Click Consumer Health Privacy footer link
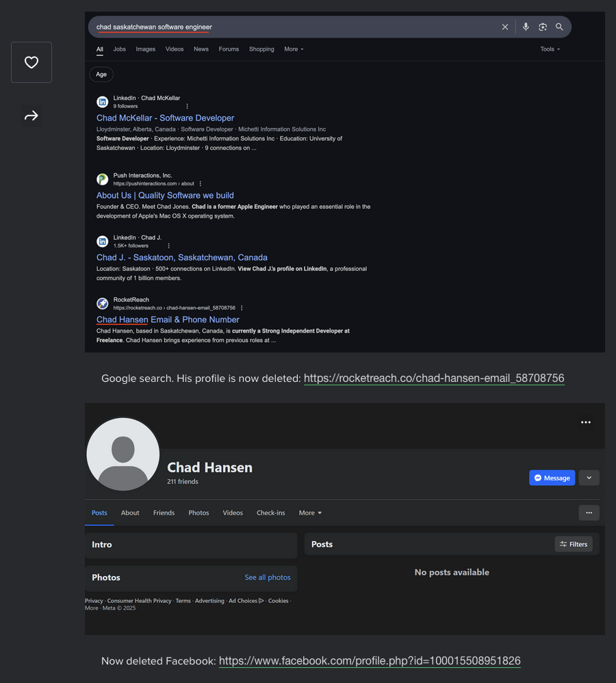 140,601
